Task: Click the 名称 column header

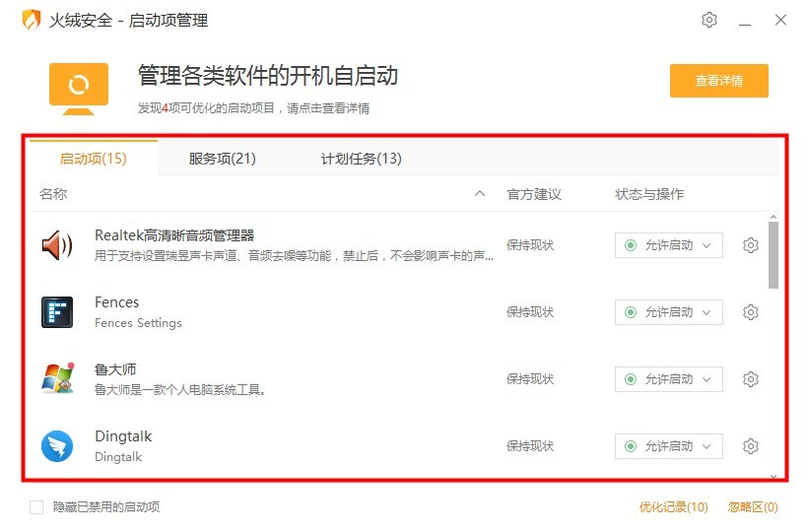Action: [x=53, y=194]
